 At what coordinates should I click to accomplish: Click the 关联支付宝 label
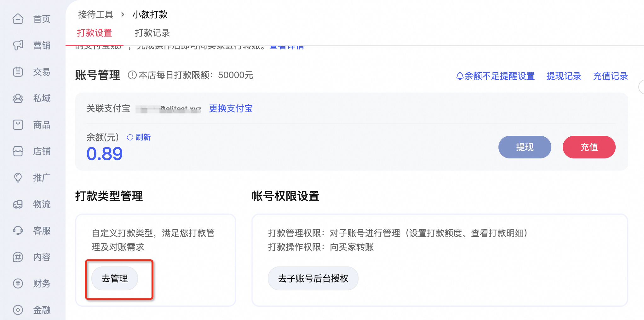pos(108,109)
